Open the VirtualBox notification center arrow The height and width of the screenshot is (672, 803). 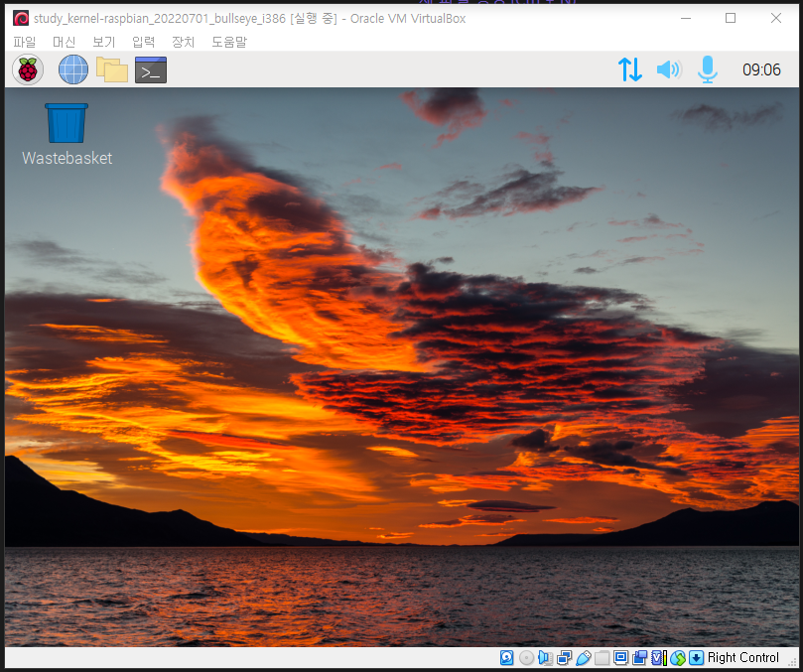[x=695, y=657]
